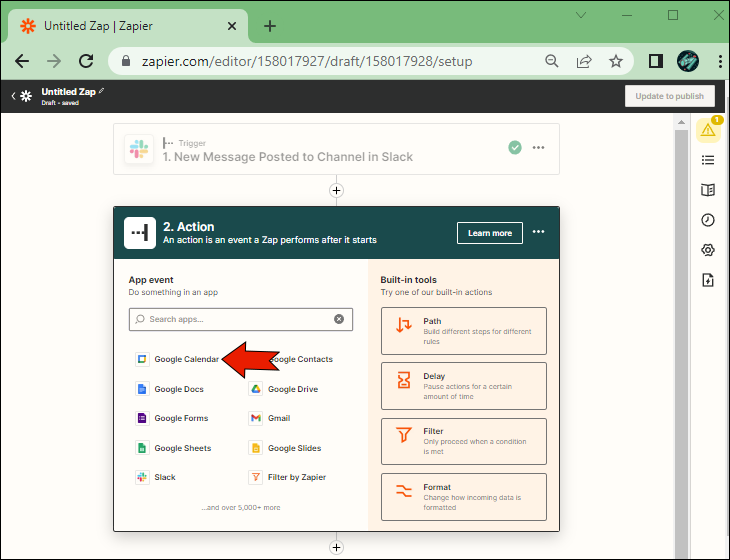The width and height of the screenshot is (730, 560).
Task: Open the Chrome three-dot menu
Action: (x=720, y=61)
